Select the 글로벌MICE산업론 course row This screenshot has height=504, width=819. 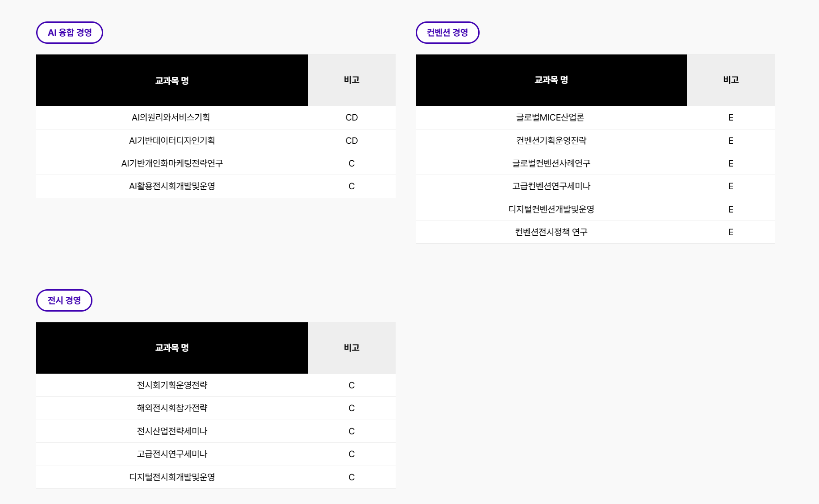pos(551,117)
